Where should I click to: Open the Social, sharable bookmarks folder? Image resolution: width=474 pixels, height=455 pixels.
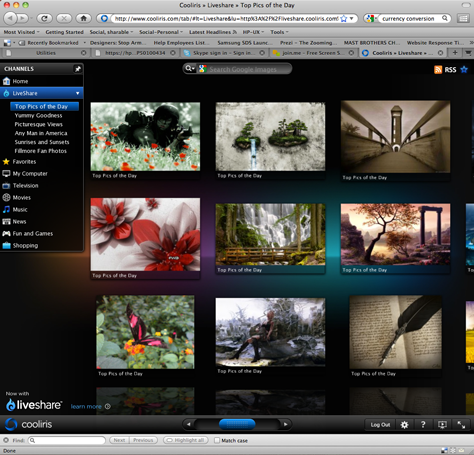coord(111,32)
